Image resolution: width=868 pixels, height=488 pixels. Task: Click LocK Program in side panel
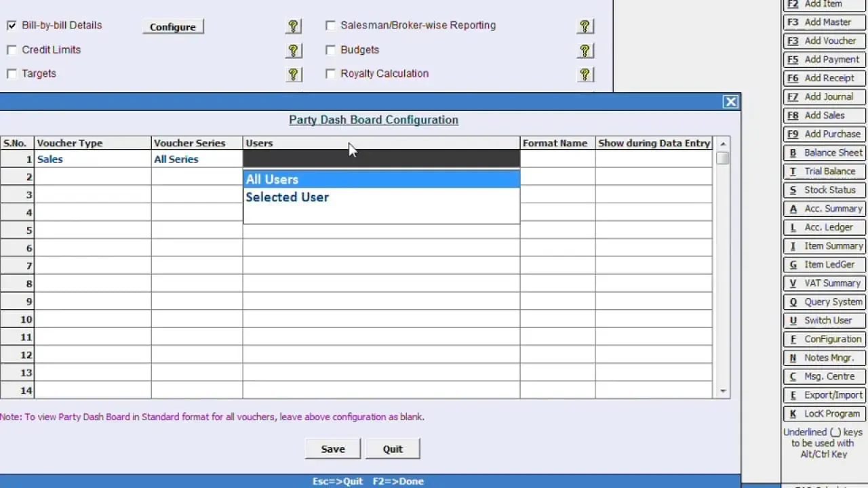tap(824, 413)
